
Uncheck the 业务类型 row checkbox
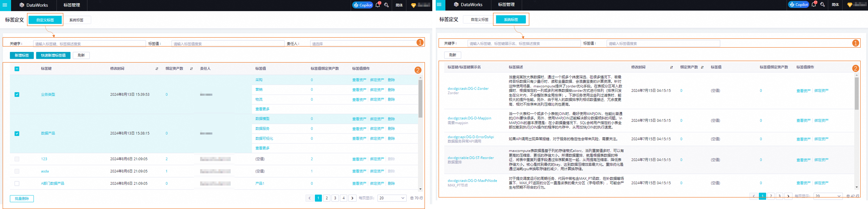tap(17, 95)
